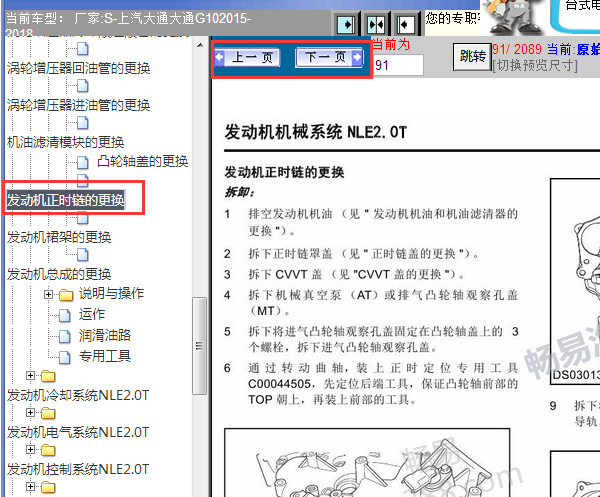Viewport: 600px width, 497px height.
Task: Expand the 发动机冷却系统NLE2.0T folder
Action: coord(30,375)
